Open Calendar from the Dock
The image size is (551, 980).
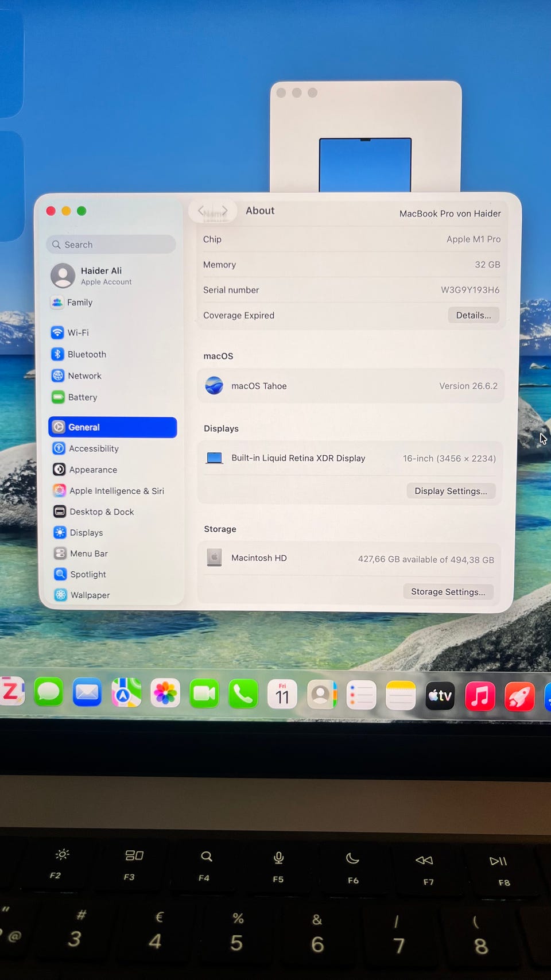click(x=282, y=695)
